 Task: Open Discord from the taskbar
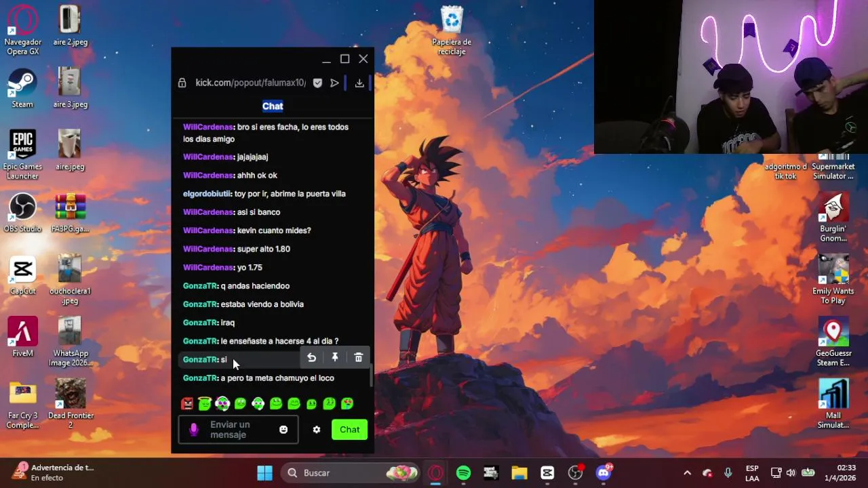point(604,473)
